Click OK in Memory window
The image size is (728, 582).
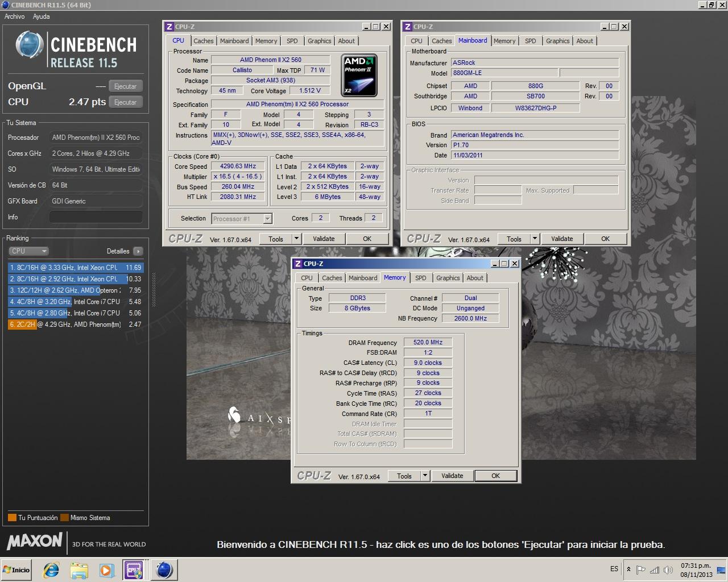[x=496, y=476]
